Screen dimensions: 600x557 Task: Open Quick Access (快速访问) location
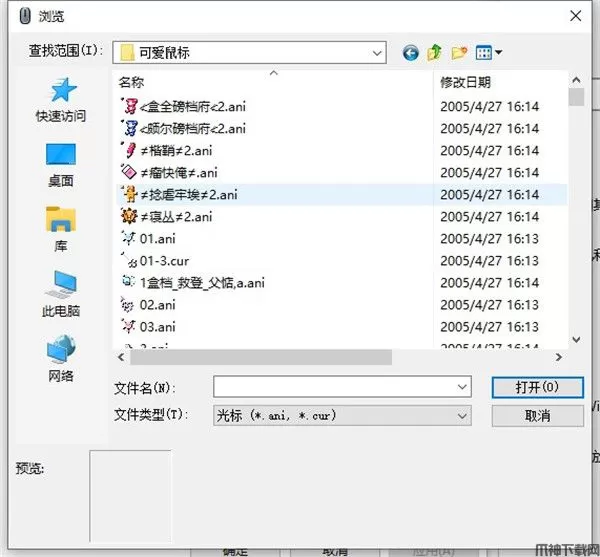click(61, 100)
